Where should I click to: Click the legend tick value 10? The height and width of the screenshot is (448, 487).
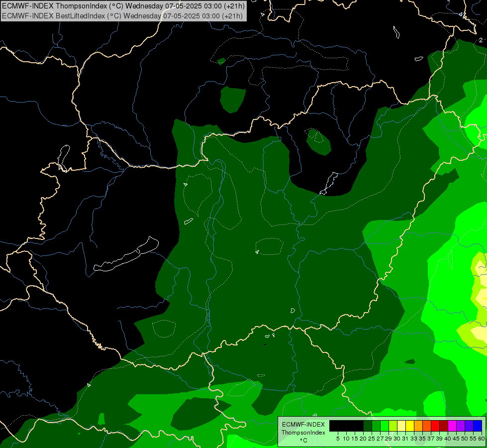click(x=346, y=439)
